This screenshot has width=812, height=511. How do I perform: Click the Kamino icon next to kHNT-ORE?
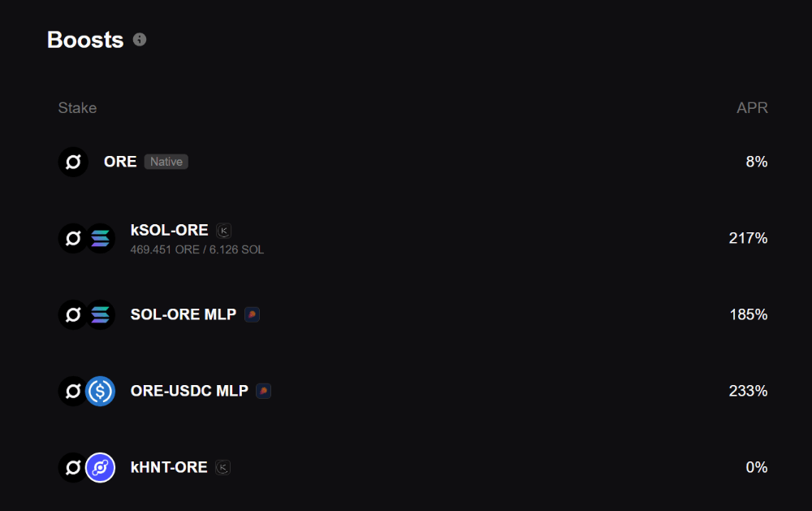click(222, 467)
